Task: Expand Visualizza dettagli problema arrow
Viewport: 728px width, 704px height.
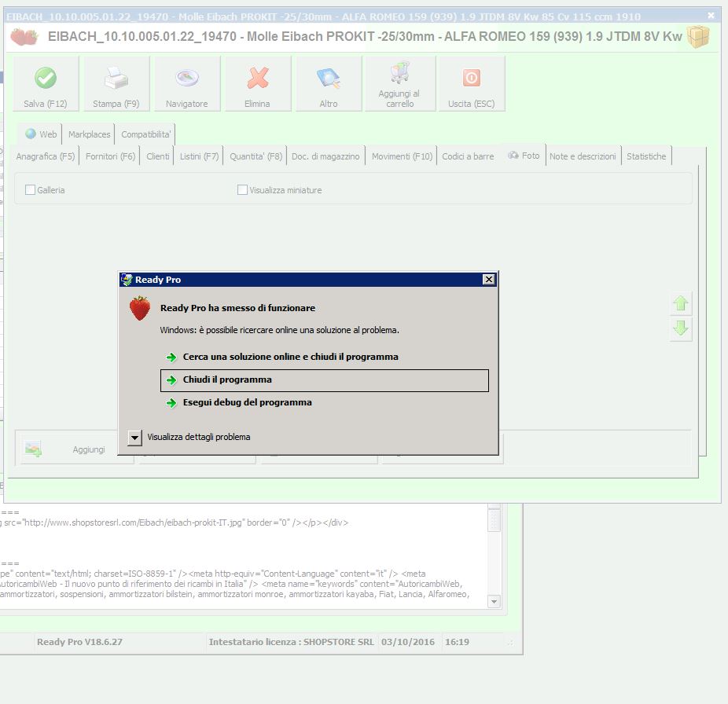Action: [x=134, y=437]
